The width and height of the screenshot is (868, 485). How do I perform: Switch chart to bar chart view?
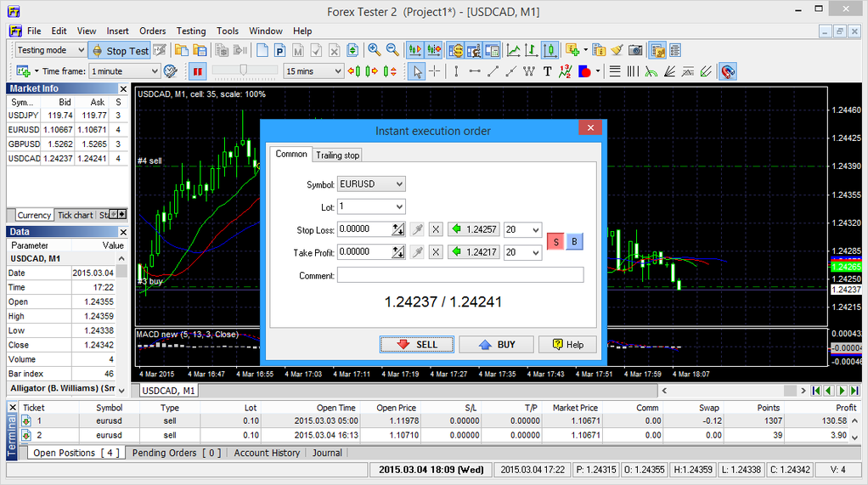pos(532,50)
